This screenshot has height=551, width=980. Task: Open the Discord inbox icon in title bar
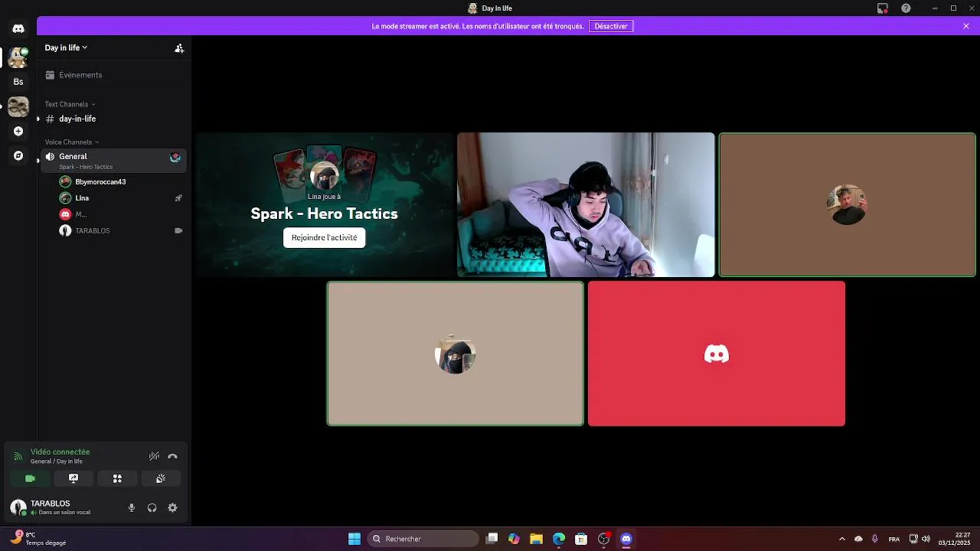[883, 8]
